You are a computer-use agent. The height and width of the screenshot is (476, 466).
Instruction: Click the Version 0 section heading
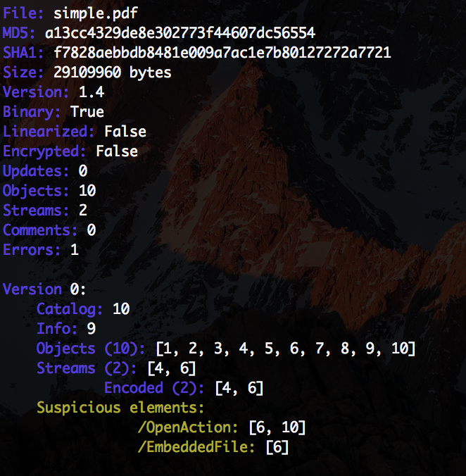(44, 289)
